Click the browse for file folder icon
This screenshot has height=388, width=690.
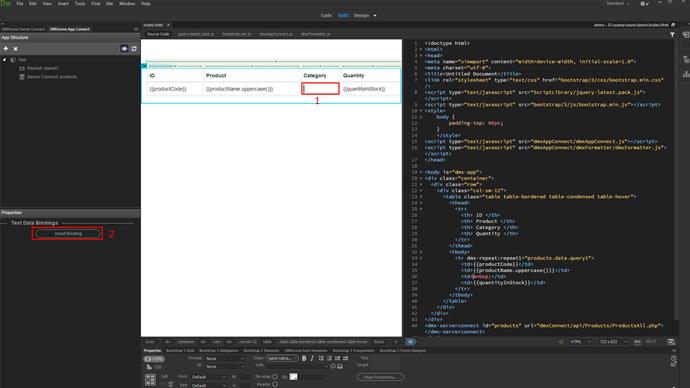click(340, 366)
